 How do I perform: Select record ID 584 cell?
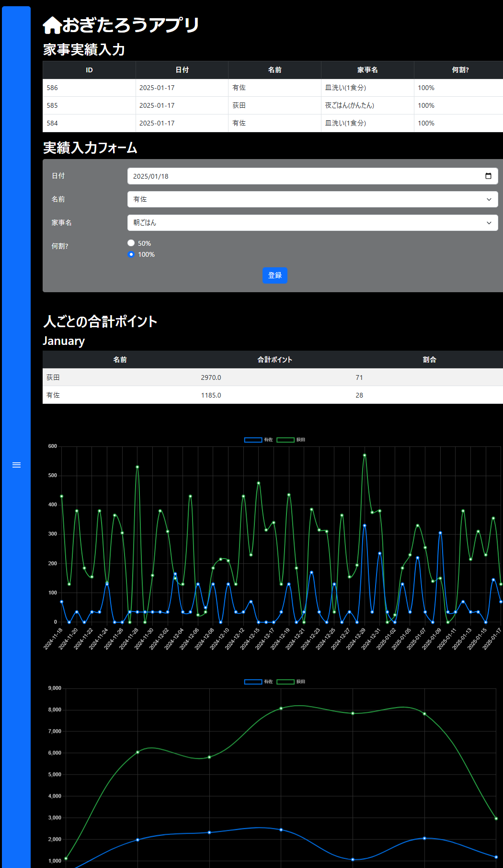point(89,123)
